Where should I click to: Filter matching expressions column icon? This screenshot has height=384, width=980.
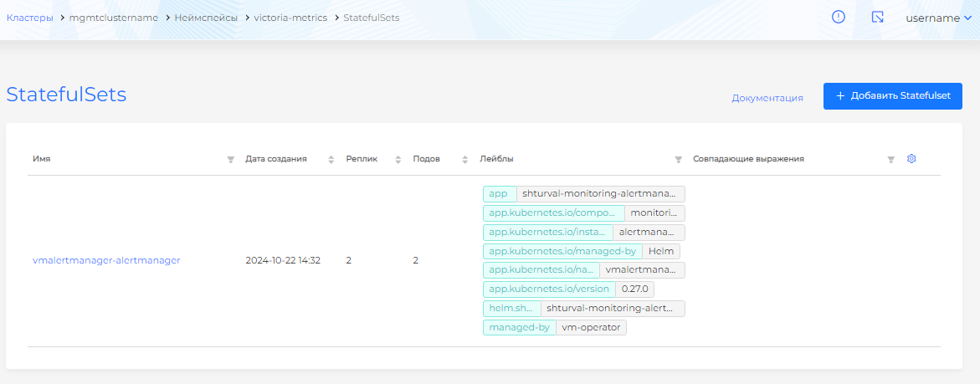coord(890,160)
